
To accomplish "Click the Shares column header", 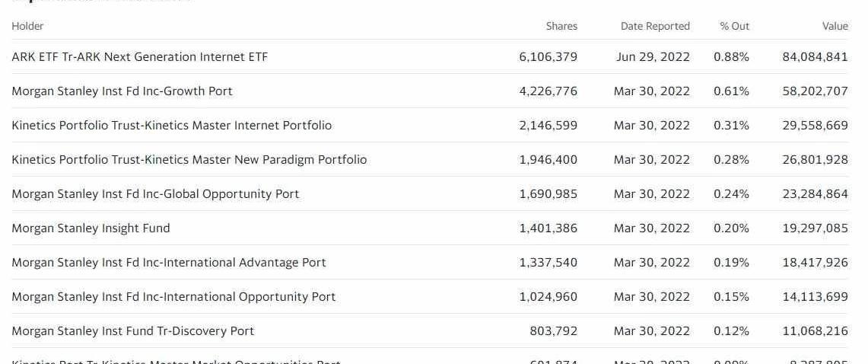I will coord(561,26).
